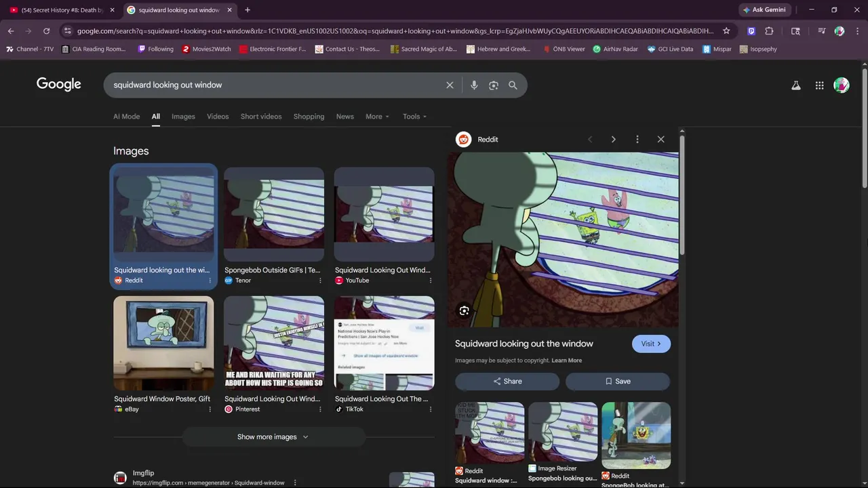Open Google account avatar on page
868x488 pixels.
[x=842, y=85]
